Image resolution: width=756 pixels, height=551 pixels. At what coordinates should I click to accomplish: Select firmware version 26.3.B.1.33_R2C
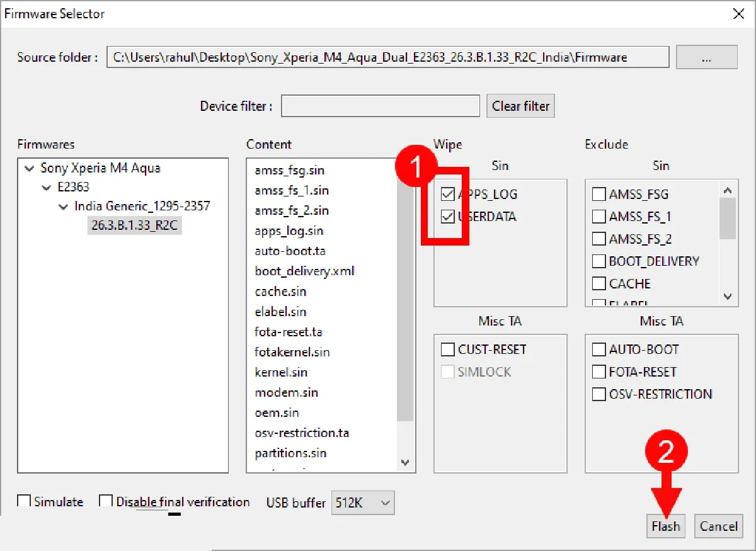click(x=134, y=225)
